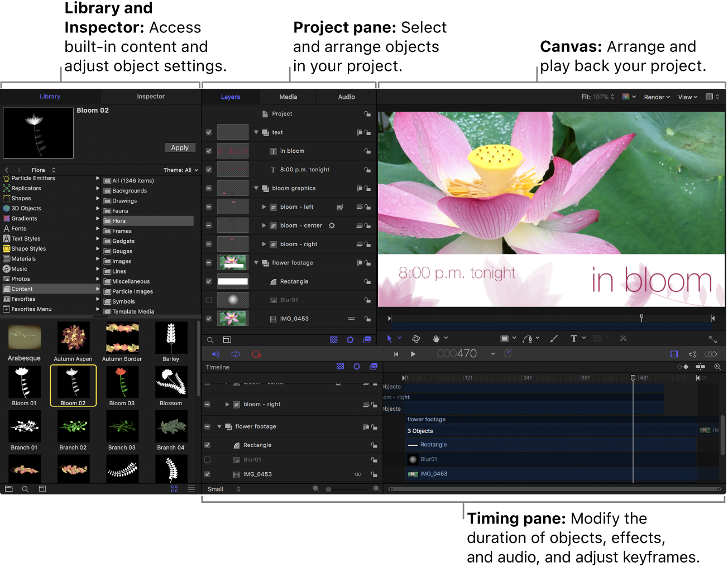Disable the Rectangle layer checkbox
Screen dimensions: 728x567
[208, 281]
